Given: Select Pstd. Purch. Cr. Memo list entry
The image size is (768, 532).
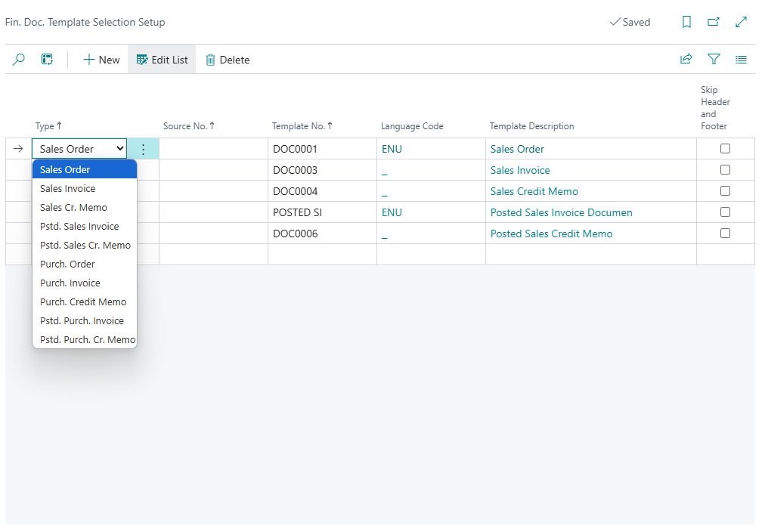Looking at the screenshot, I should pos(87,340).
